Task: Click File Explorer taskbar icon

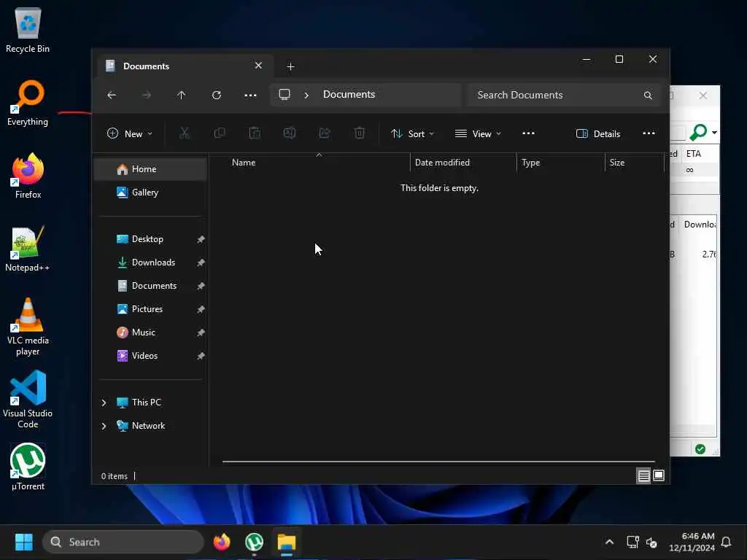Action: click(287, 542)
